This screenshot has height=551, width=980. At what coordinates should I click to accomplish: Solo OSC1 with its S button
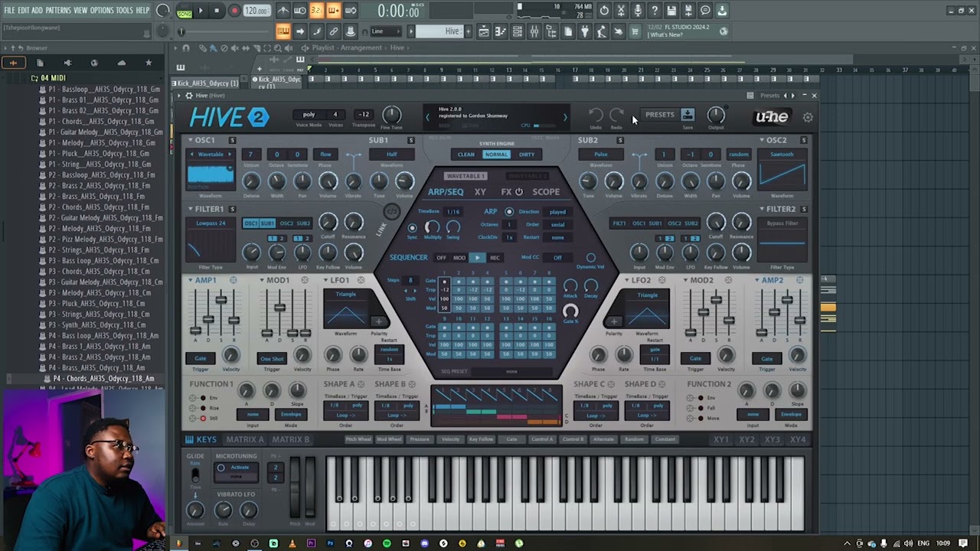(x=232, y=140)
